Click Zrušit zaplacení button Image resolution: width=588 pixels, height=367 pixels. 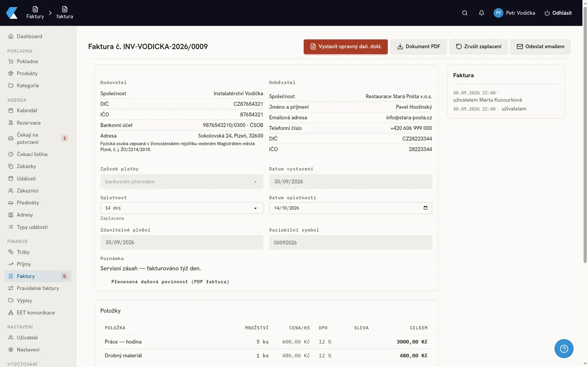click(478, 47)
